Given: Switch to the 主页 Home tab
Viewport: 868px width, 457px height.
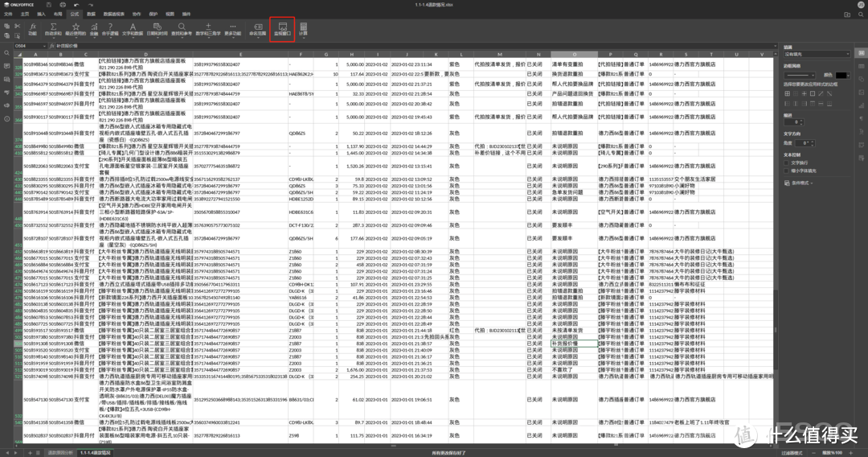Looking at the screenshot, I should click(25, 14).
